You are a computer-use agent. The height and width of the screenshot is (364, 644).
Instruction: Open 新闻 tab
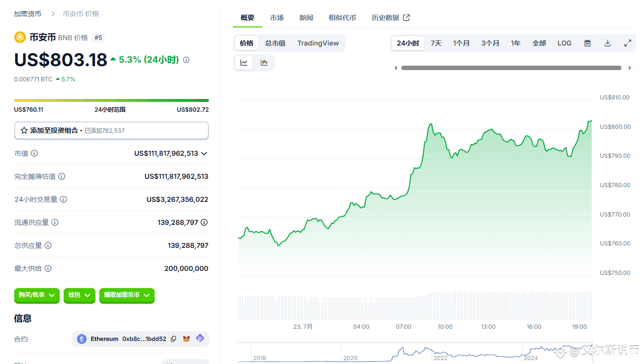tap(306, 18)
